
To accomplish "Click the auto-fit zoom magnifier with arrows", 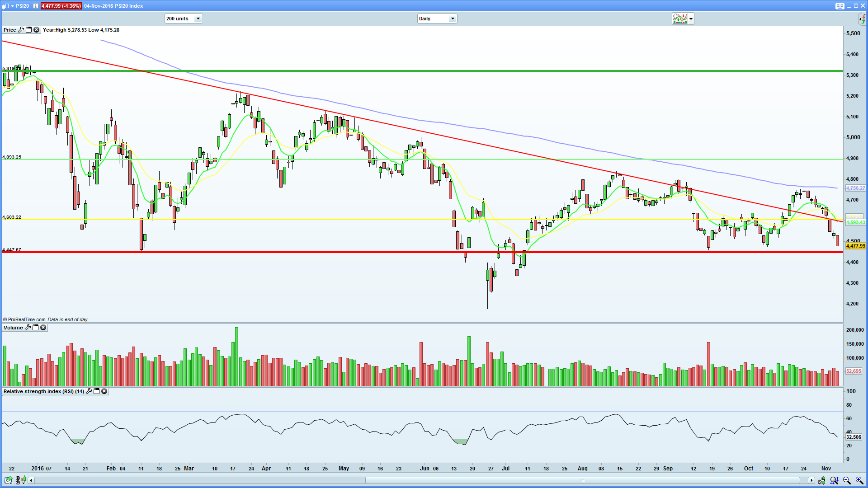I will click(834, 480).
